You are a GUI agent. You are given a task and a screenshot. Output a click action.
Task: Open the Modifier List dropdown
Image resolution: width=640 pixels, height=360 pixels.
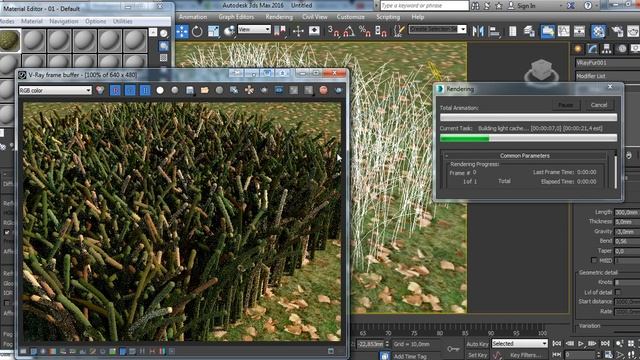[607, 76]
